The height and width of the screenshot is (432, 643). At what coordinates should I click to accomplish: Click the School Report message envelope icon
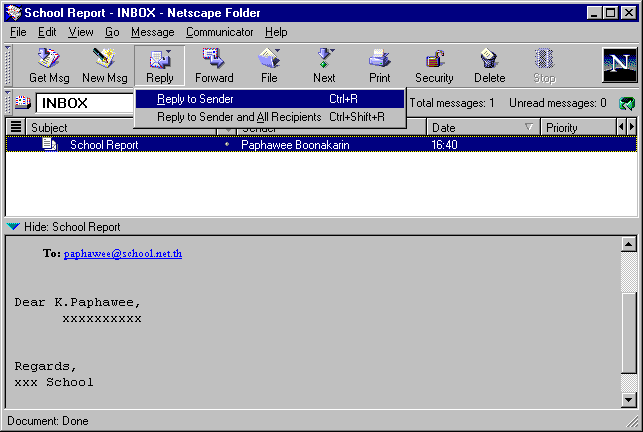pos(50,144)
